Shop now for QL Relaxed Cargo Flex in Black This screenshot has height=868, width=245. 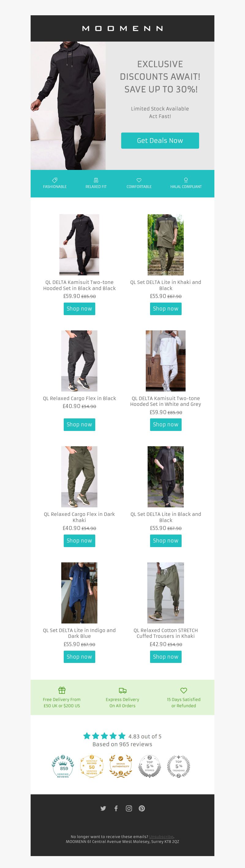(x=79, y=425)
